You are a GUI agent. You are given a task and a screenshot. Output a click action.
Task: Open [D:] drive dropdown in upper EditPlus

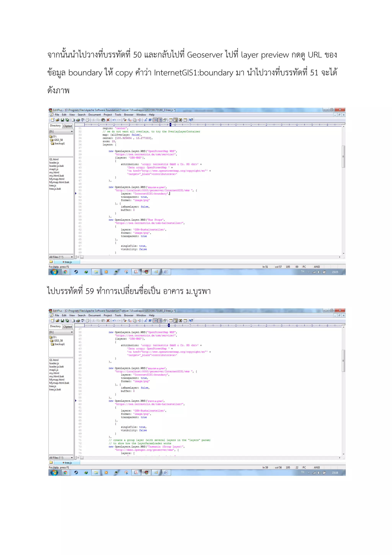61,131
